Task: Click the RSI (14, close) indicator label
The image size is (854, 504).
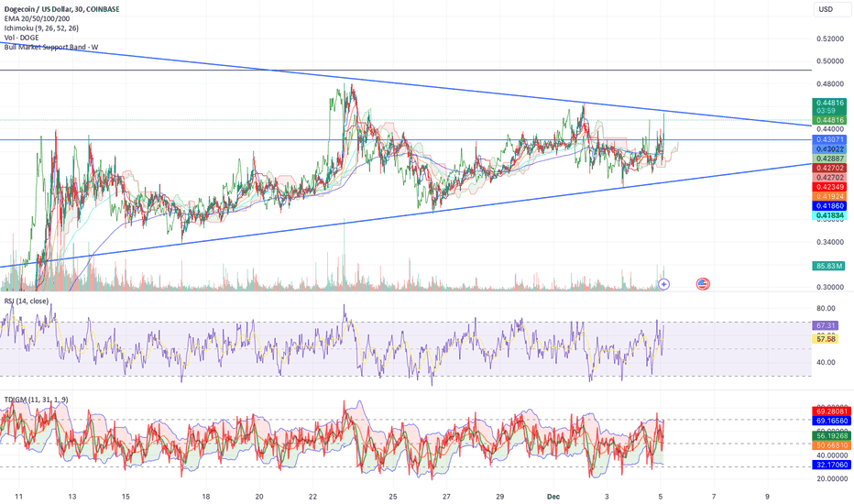Action: click(x=27, y=301)
